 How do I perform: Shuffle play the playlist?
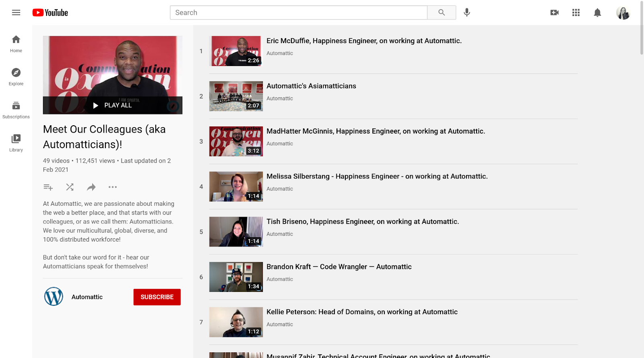(x=70, y=187)
